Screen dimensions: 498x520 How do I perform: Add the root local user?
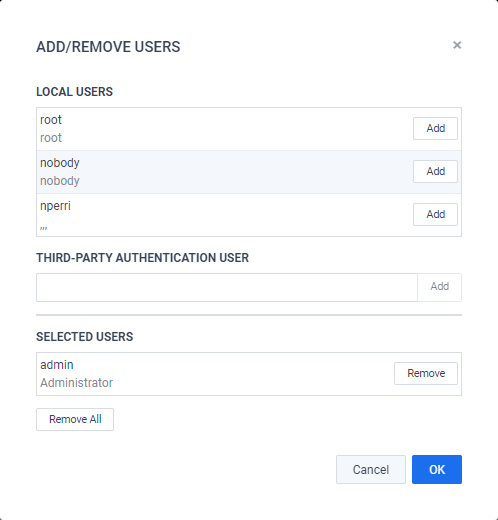435,128
